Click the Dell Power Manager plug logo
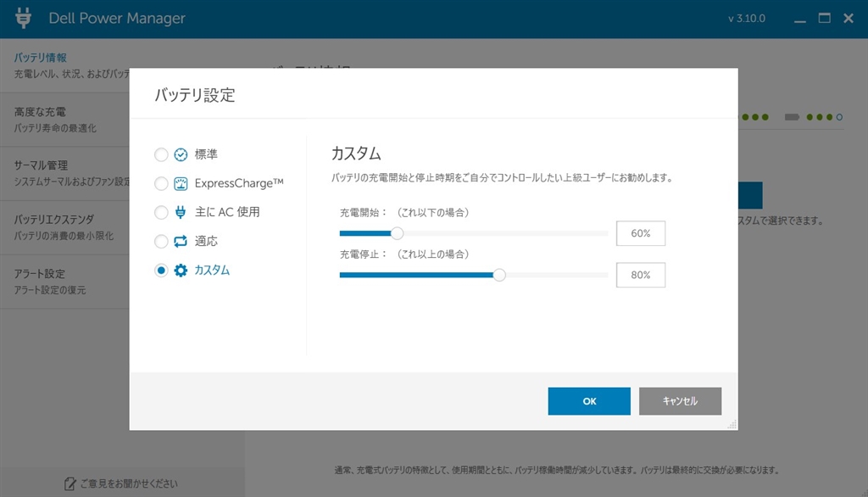This screenshot has height=497, width=868. click(24, 19)
